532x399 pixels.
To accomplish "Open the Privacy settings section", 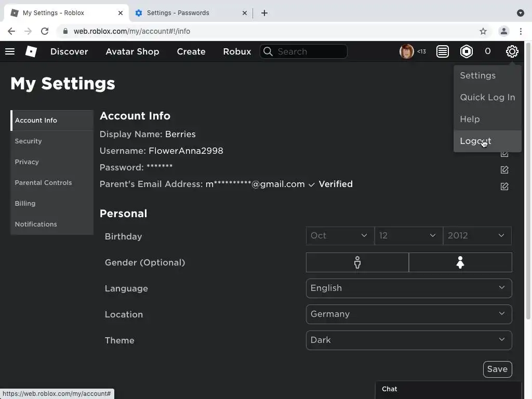I will (52, 162).
